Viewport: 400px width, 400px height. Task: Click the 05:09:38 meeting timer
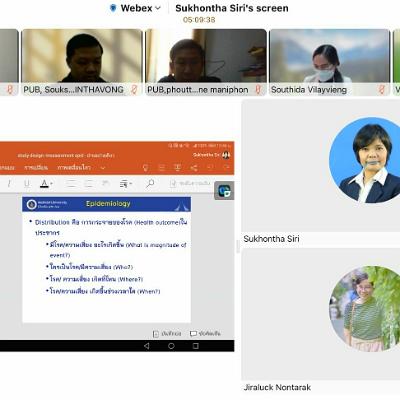pyautogui.click(x=199, y=20)
